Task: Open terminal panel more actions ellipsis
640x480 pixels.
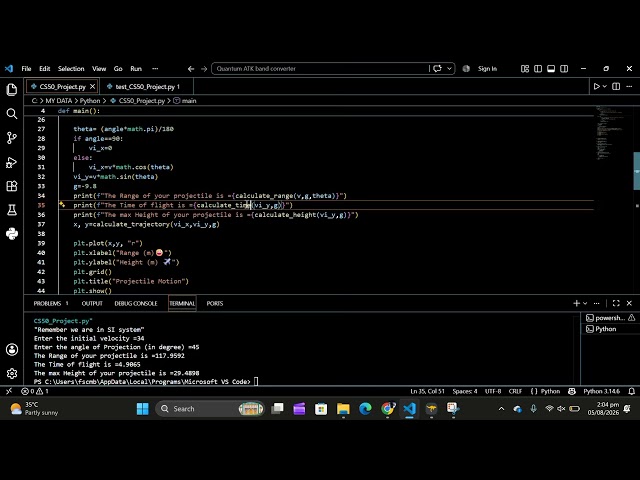Action: tap(596, 303)
